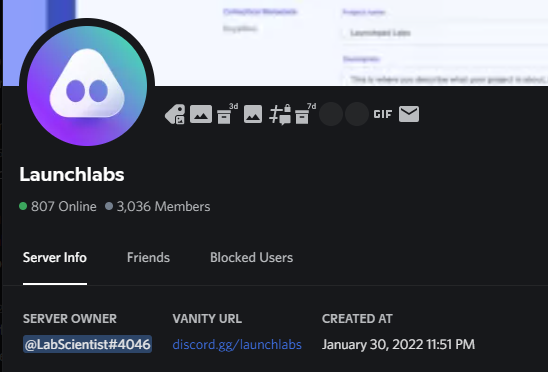
Task: Click the 7d thread archive badge
Action: 305,114
